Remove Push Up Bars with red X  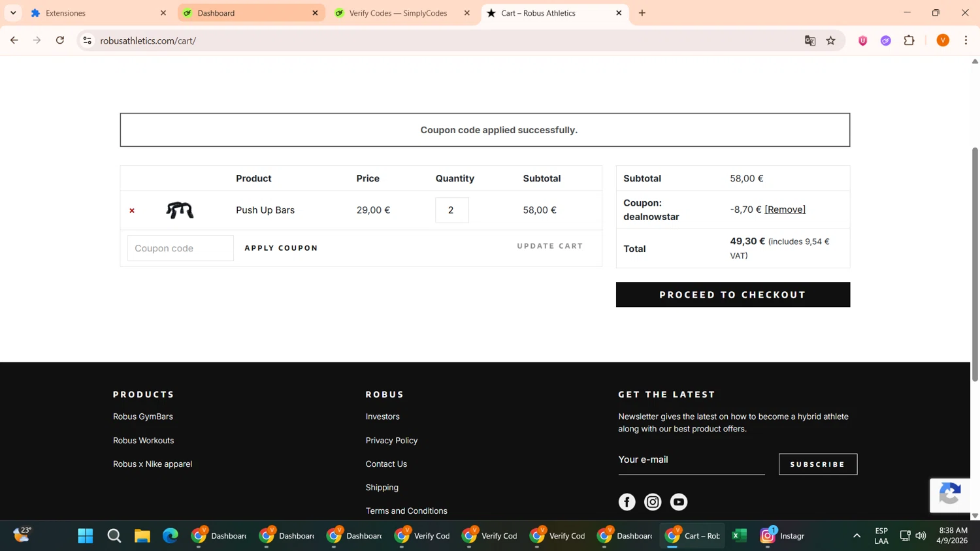132,210
